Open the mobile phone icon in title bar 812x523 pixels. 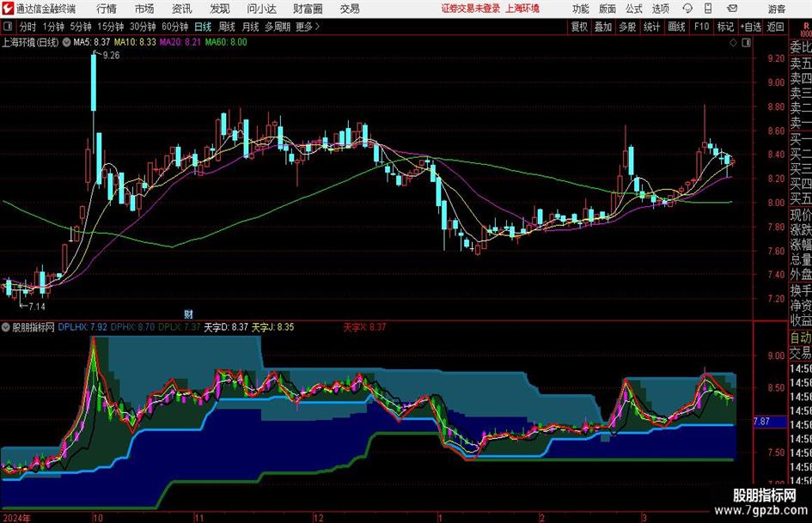click(708, 9)
